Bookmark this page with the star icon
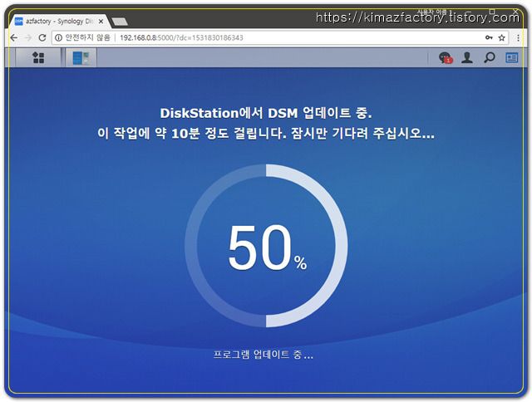The height and width of the screenshot is (402, 532). coord(502,37)
